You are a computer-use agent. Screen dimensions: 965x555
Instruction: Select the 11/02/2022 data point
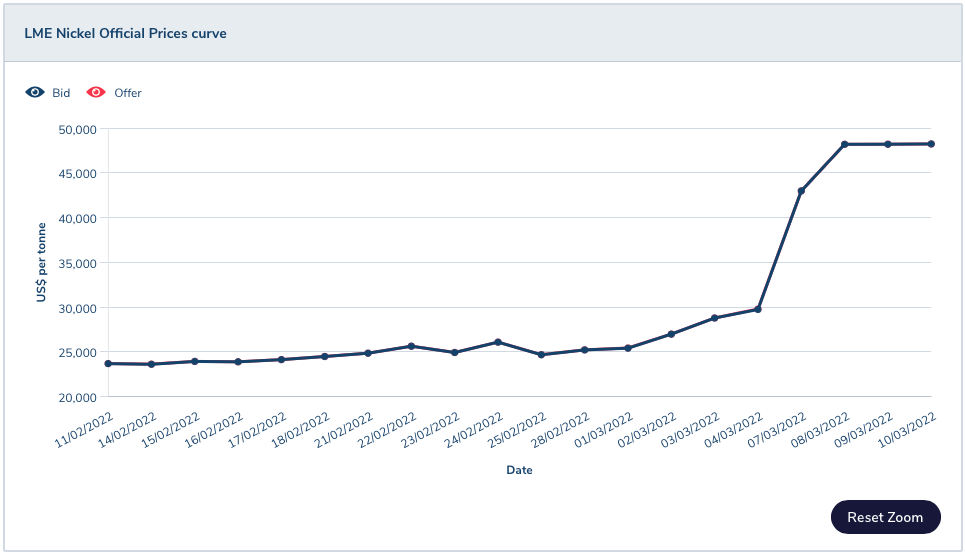tap(108, 364)
